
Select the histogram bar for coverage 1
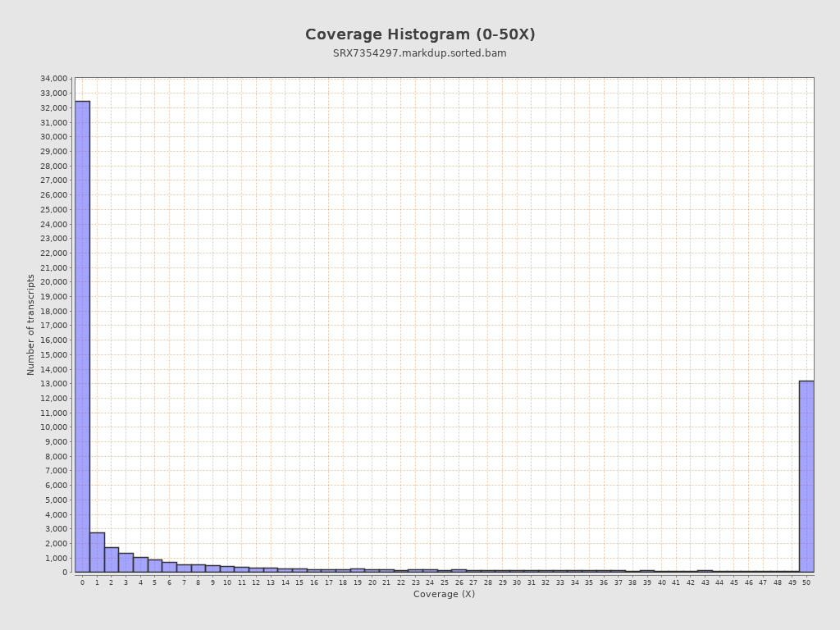(x=97, y=552)
